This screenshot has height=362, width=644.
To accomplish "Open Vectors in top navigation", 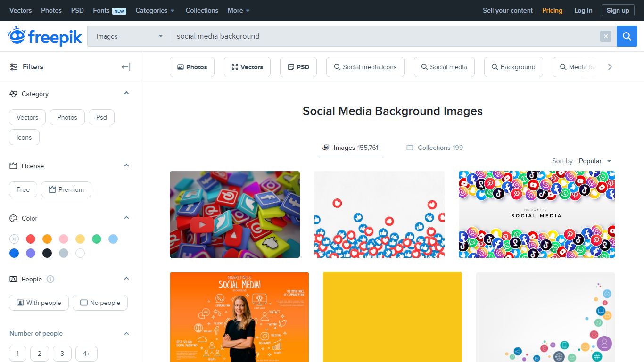I will (21, 10).
